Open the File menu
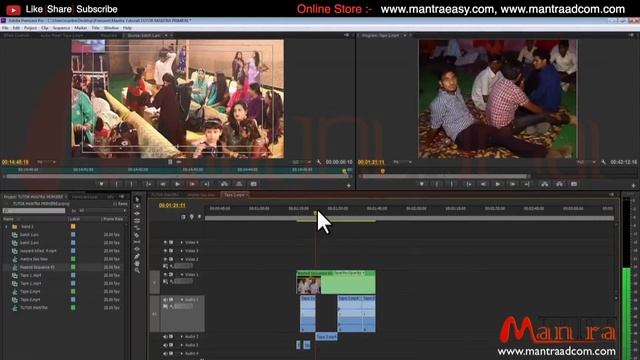Image resolution: width=640 pixels, height=360 pixels. click(x=5, y=28)
